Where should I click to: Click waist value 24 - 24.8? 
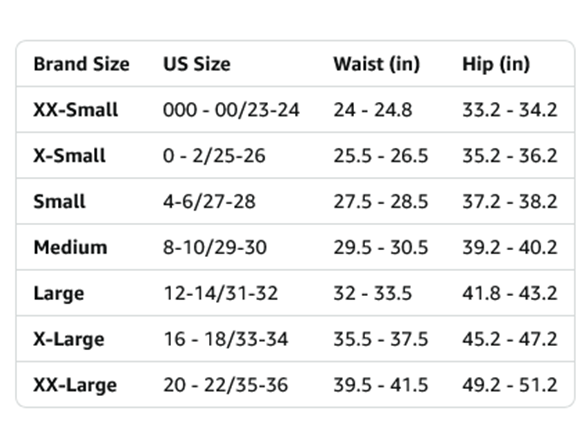point(373,110)
